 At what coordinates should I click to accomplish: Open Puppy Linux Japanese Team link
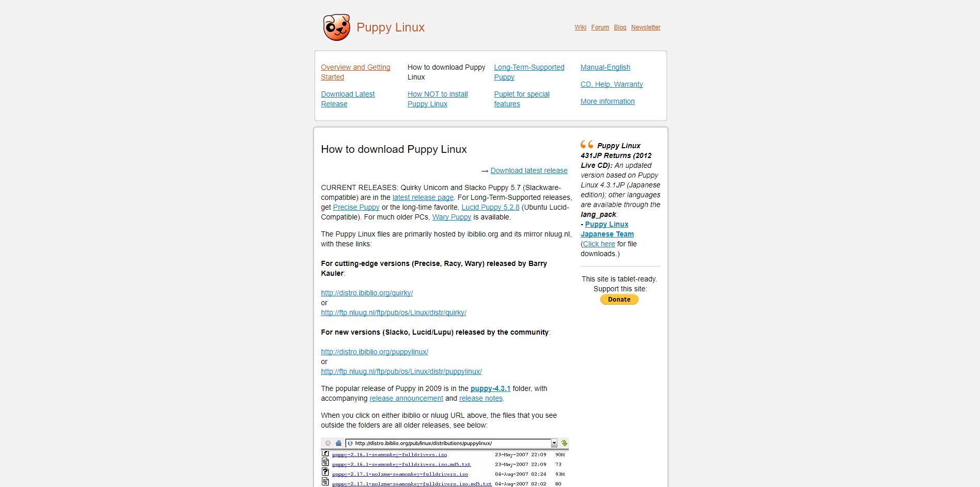coord(607,229)
